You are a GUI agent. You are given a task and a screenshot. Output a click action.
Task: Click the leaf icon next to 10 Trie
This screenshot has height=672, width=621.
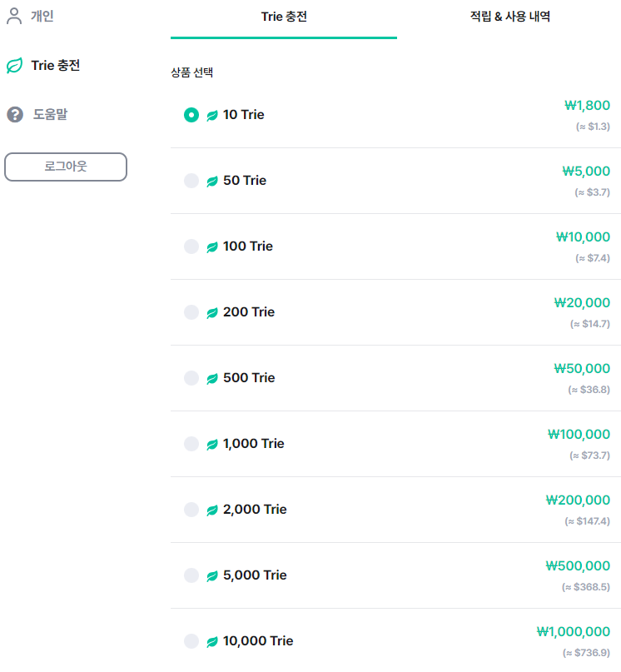pos(212,115)
